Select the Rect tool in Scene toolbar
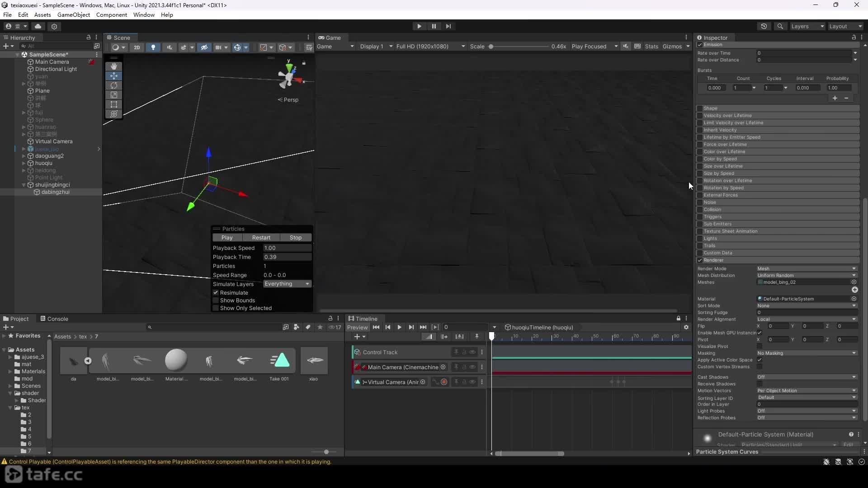This screenshot has width=868, height=488. pyautogui.click(x=113, y=104)
